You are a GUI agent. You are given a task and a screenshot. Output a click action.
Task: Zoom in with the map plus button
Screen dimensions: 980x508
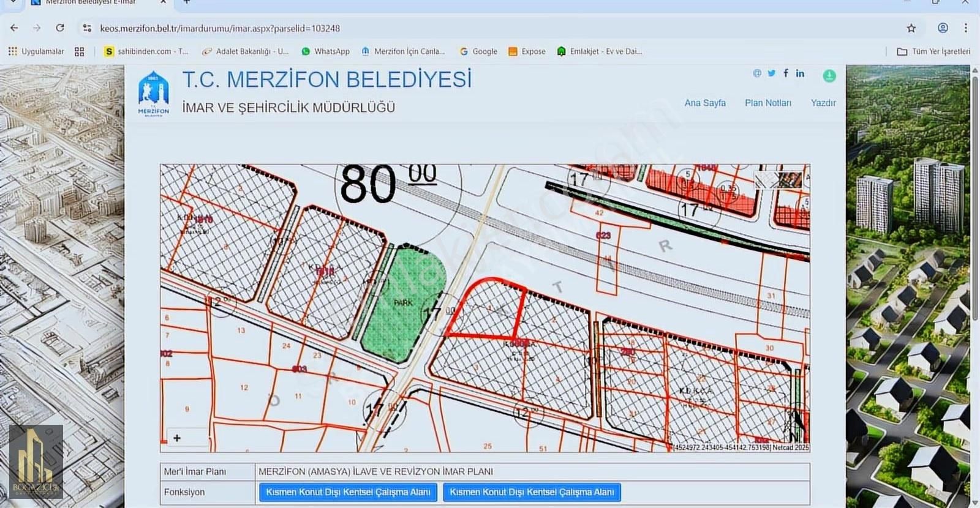click(x=177, y=438)
